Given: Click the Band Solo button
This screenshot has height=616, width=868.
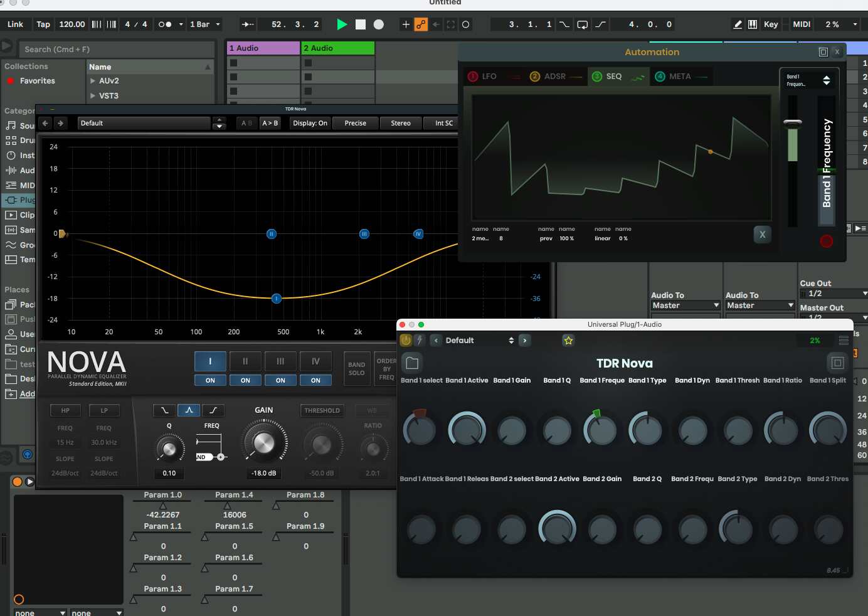Looking at the screenshot, I should click(x=356, y=369).
